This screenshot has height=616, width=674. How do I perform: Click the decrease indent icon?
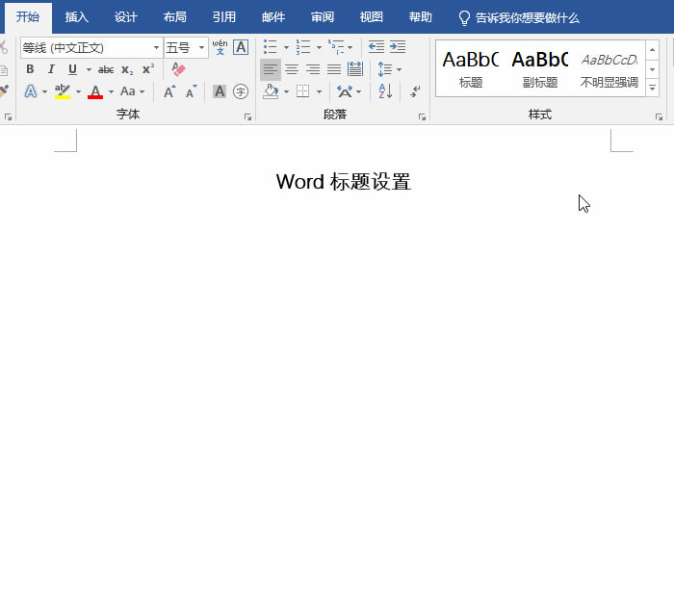376,47
